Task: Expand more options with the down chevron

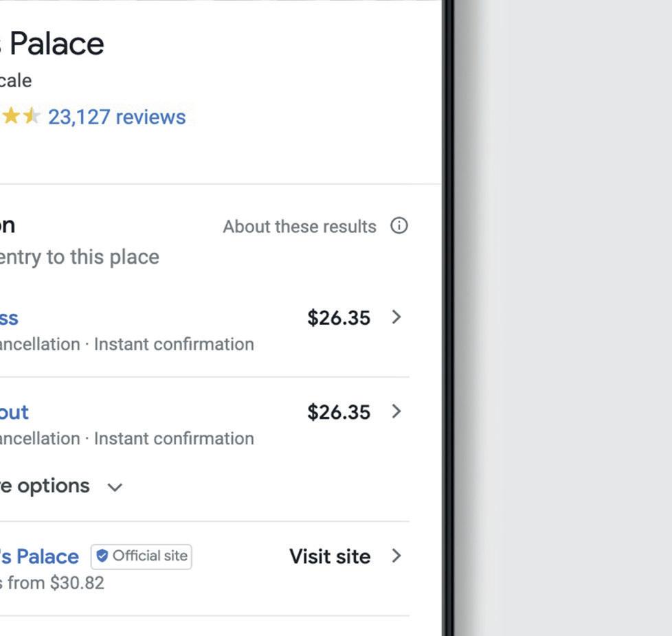Action: coord(115,487)
